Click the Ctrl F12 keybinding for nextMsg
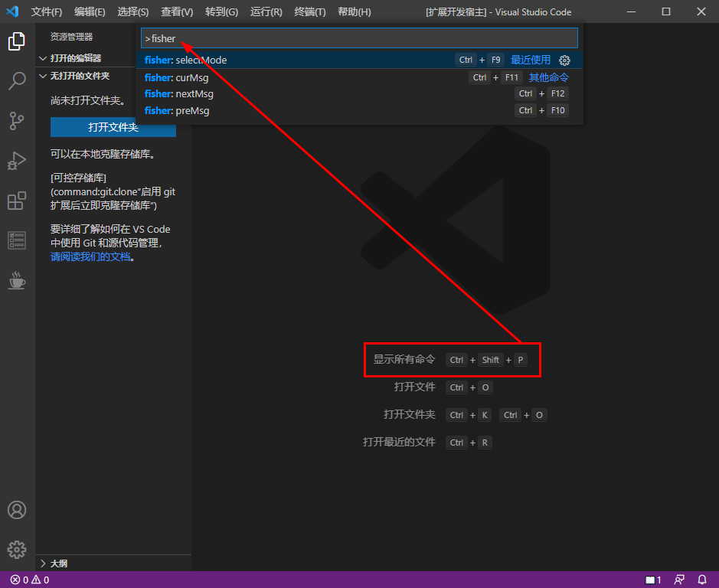The width and height of the screenshot is (719, 588). tap(541, 93)
